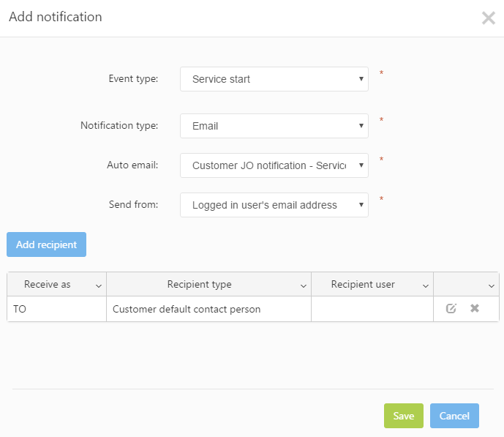Close the Add notification dialog
Screen dimensions: 504x437
point(488,18)
